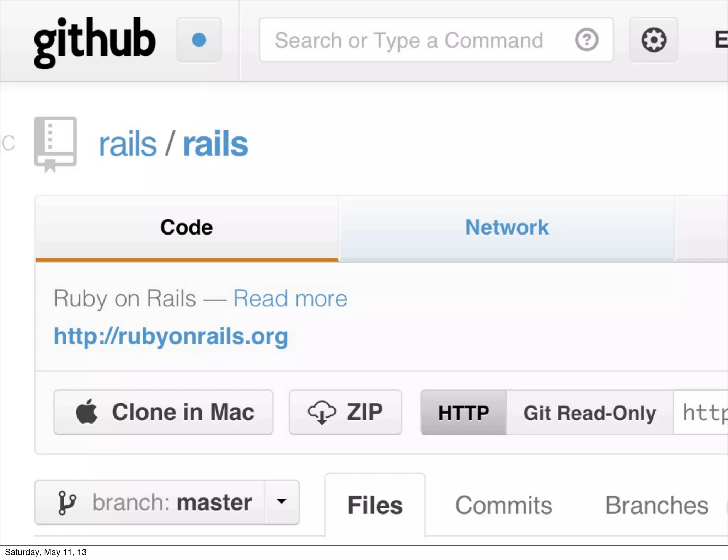Follow the Read more link
The height and width of the screenshot is (560, 728).
(x=290, y=298)
